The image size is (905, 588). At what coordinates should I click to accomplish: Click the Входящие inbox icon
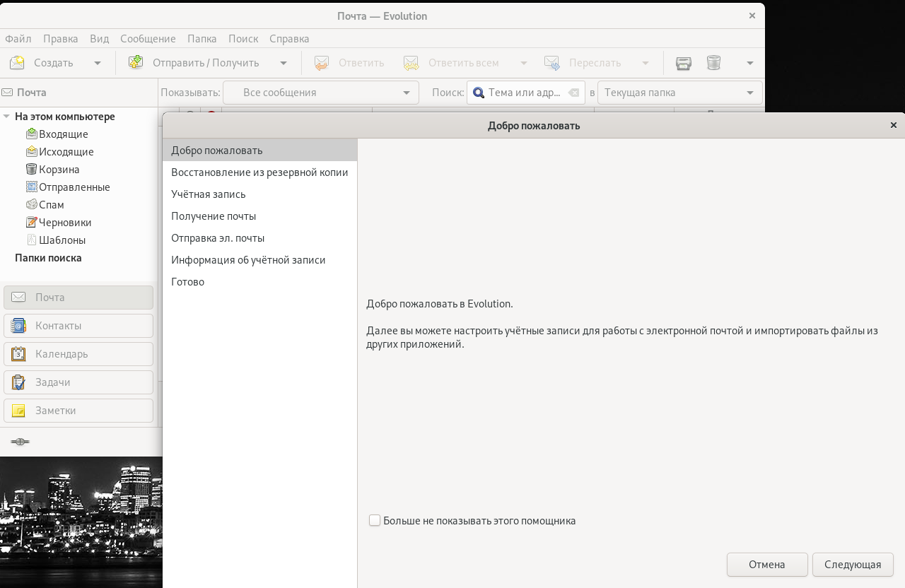coord(31,134)
